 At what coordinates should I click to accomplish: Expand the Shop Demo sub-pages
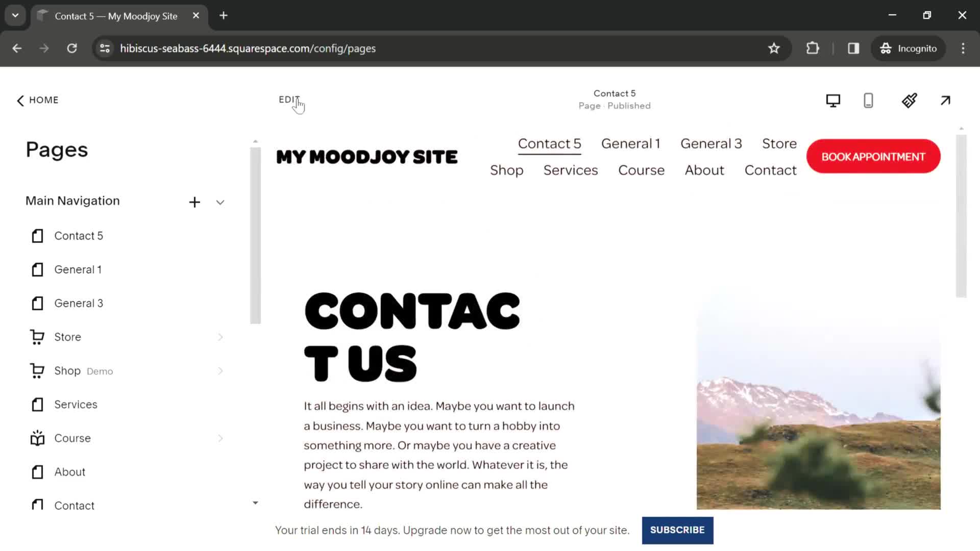(x=221, y=371)
